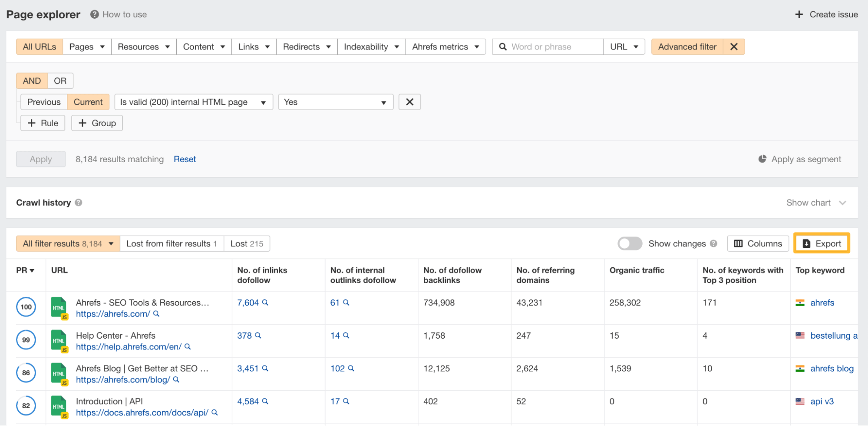The height and width of the screenshot is (426, 868).
Task: Open Columns settings
Action: [x=758, y=243]
